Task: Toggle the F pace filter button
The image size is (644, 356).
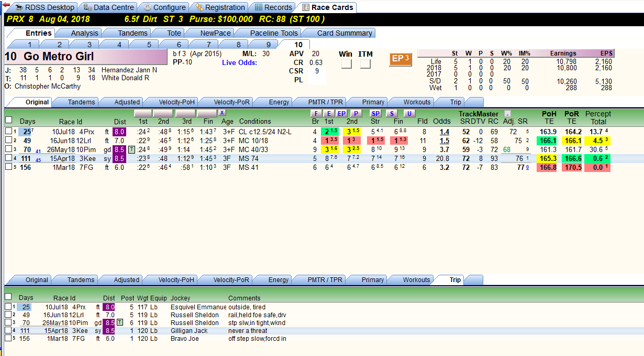Action: [x=315, y=113]
